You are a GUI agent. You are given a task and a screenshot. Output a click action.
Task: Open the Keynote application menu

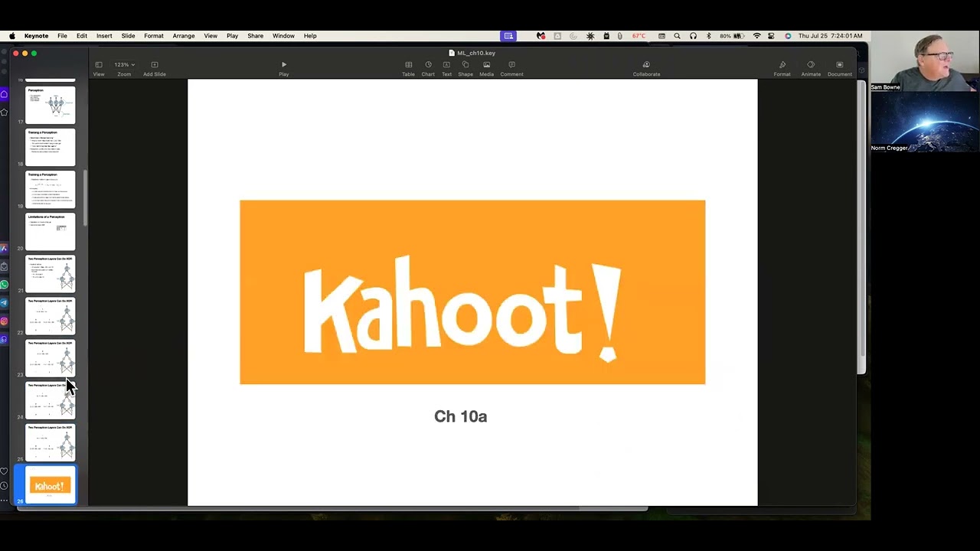[36, 36]
